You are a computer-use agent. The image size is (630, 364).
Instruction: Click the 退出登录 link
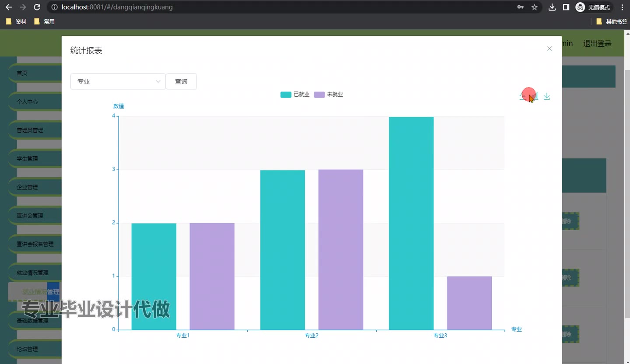[x=597, y=43]
